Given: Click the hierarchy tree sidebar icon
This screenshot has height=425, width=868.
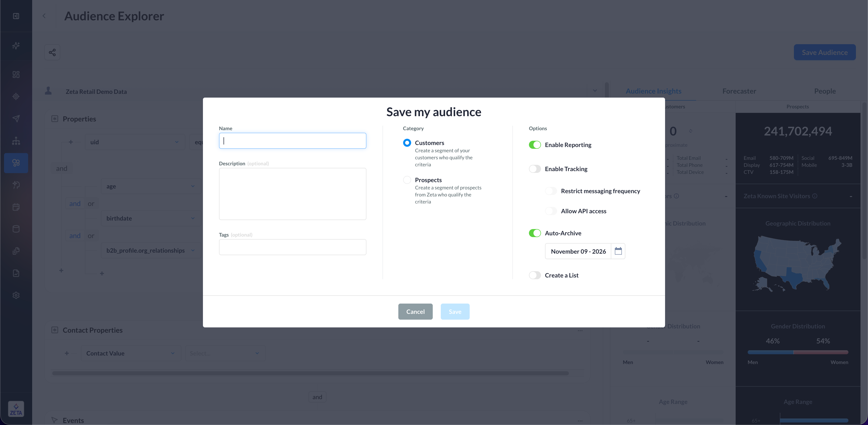Looking at the screenshot, I should click(x=16, y=141).
